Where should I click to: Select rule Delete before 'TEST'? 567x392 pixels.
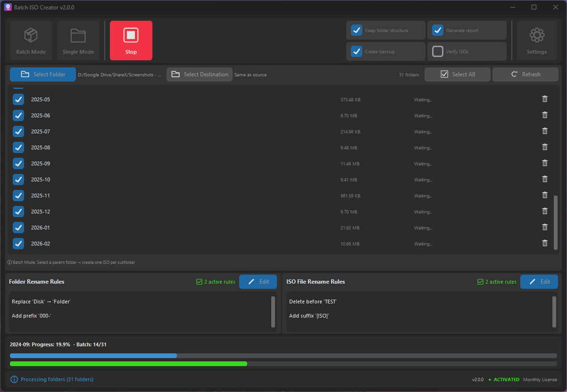pyautogui.click(x=313, y=302)
